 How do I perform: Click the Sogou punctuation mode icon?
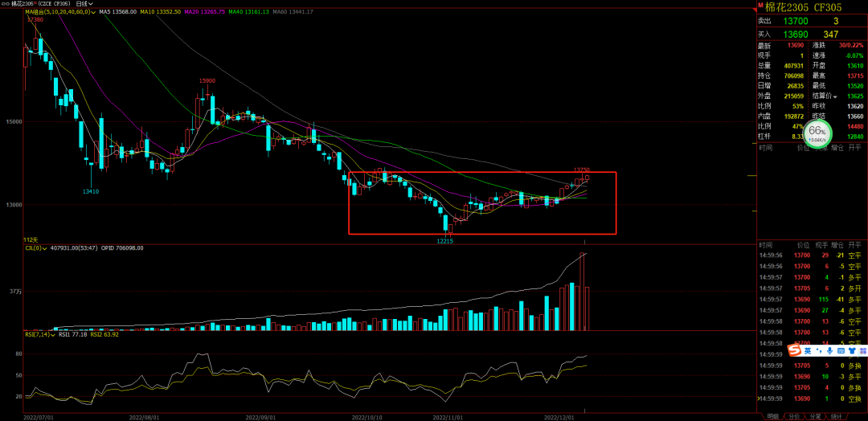(819, 351)
